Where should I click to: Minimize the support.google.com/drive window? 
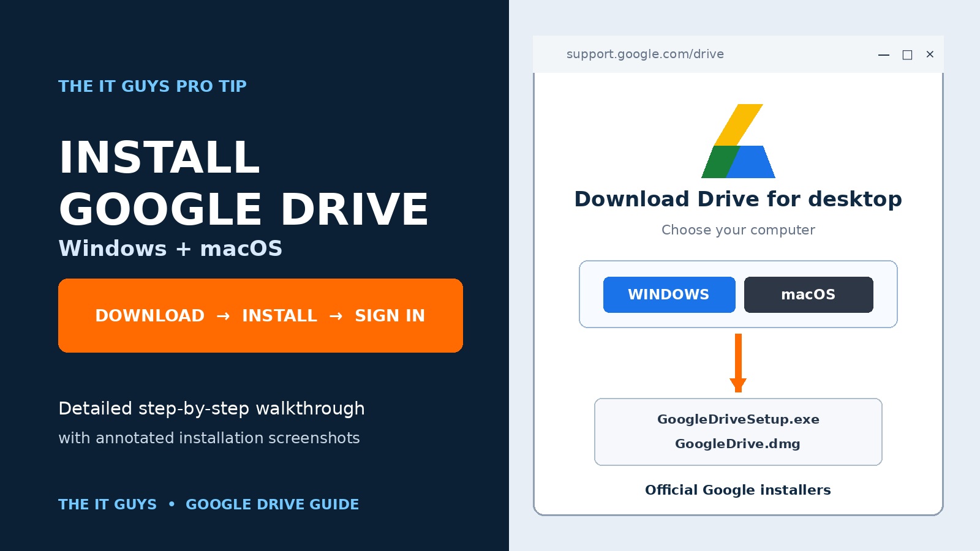884,54
